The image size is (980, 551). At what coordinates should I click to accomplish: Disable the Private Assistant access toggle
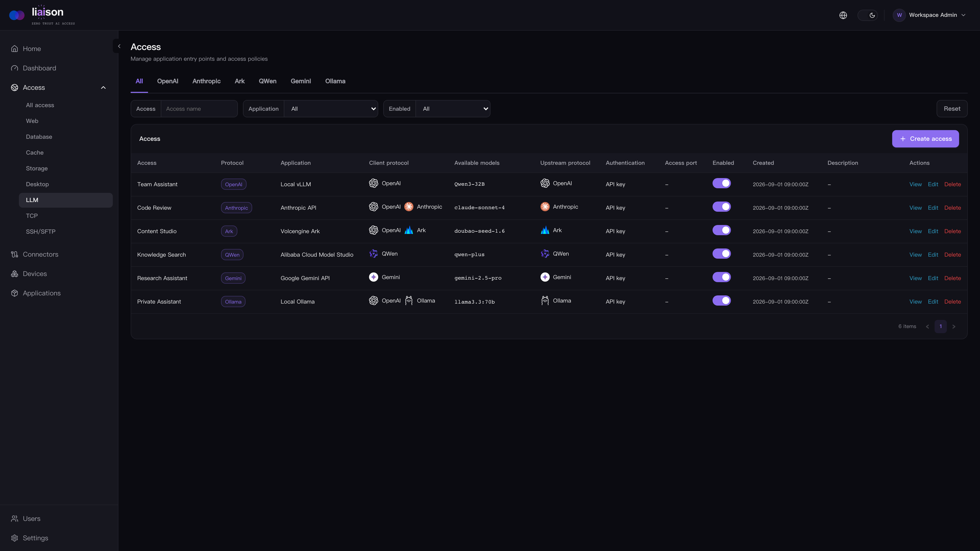pyautogui.click(x=721, y=300)
